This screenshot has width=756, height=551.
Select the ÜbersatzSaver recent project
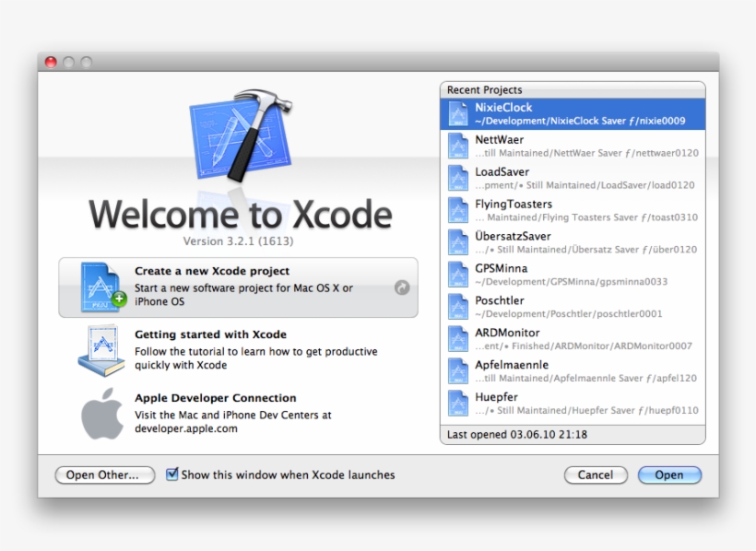[573, 242]
